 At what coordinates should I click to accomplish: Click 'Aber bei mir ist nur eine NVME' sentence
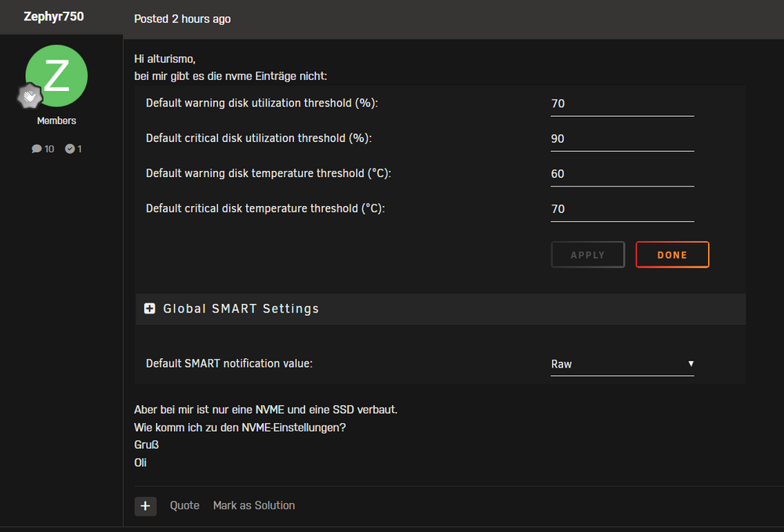[266, 410]
